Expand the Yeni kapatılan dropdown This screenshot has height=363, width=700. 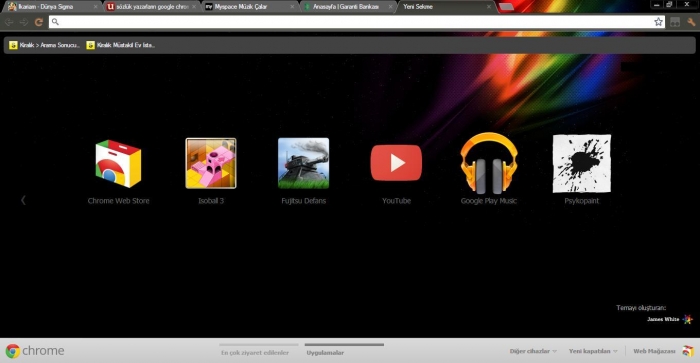[x=593, y=351]
